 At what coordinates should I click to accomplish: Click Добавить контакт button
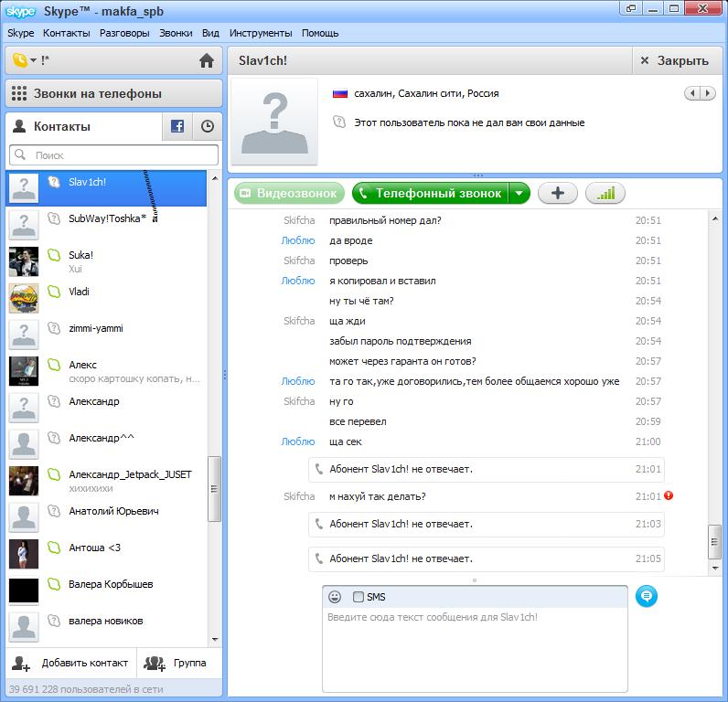(71, 663)
